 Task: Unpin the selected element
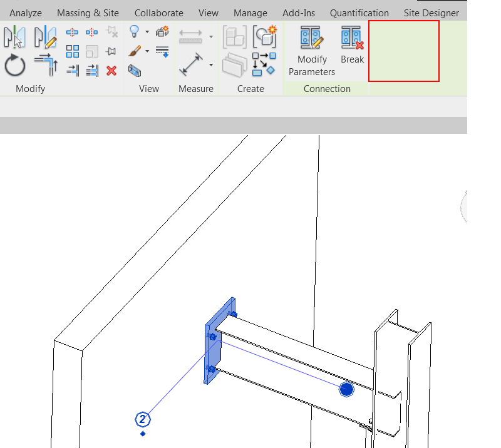pyautogui.click(x=113, y=32)
